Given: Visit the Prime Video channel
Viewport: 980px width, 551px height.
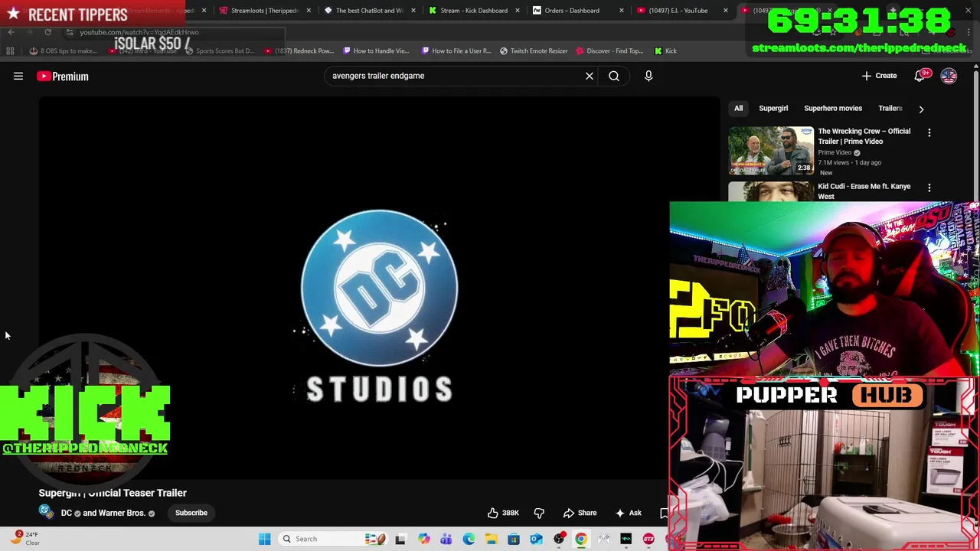Looking at the screenshot, I should click(835, 152).
